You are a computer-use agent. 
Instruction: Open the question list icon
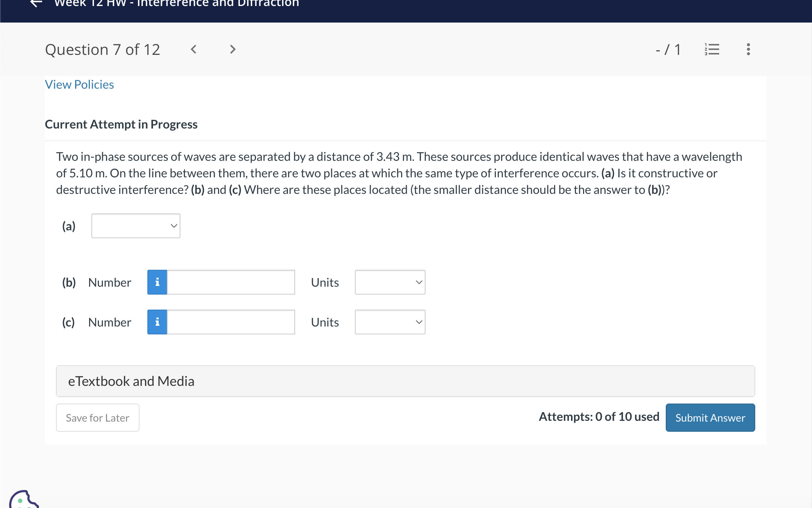[x=712, y=49]
